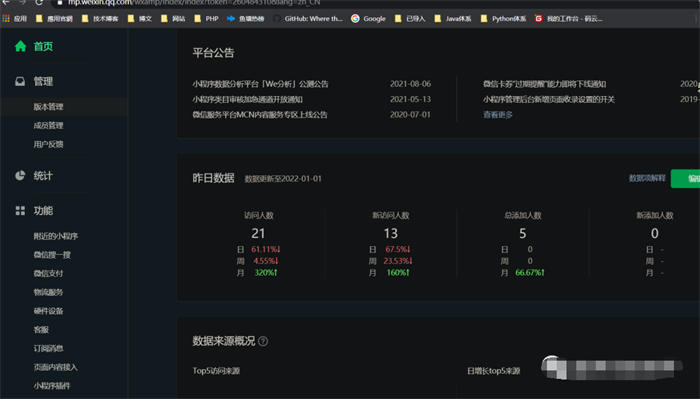Open 微信支付 in the sidebar
The image size is (700, 399).
48,274
